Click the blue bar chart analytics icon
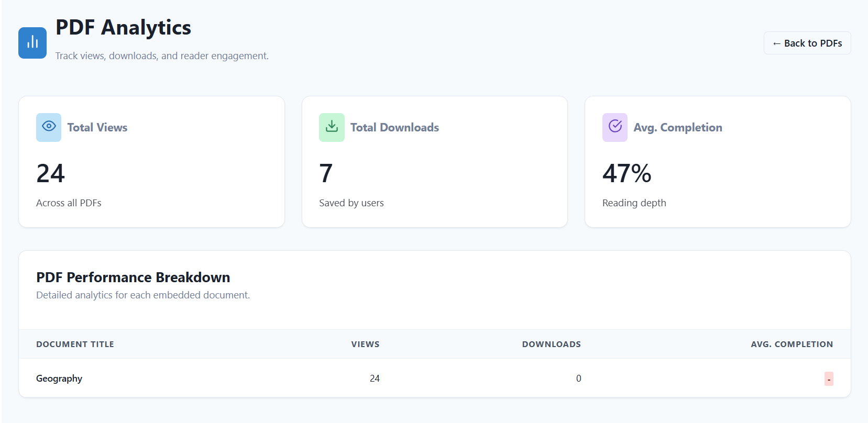The height and width of the screenshot is (423, 868). [x=32, y=43]
